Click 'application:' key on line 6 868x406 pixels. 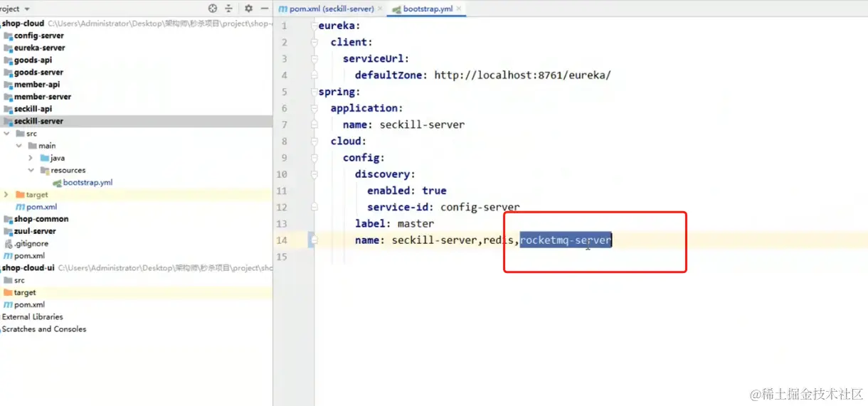(367, 108)
